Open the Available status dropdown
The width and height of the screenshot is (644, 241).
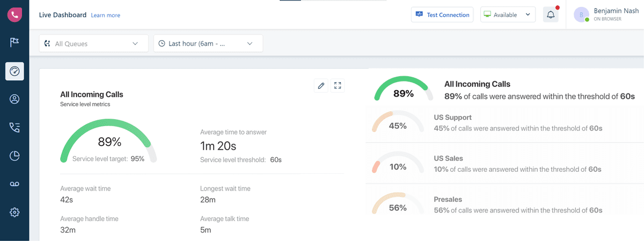tap(508, 15)
